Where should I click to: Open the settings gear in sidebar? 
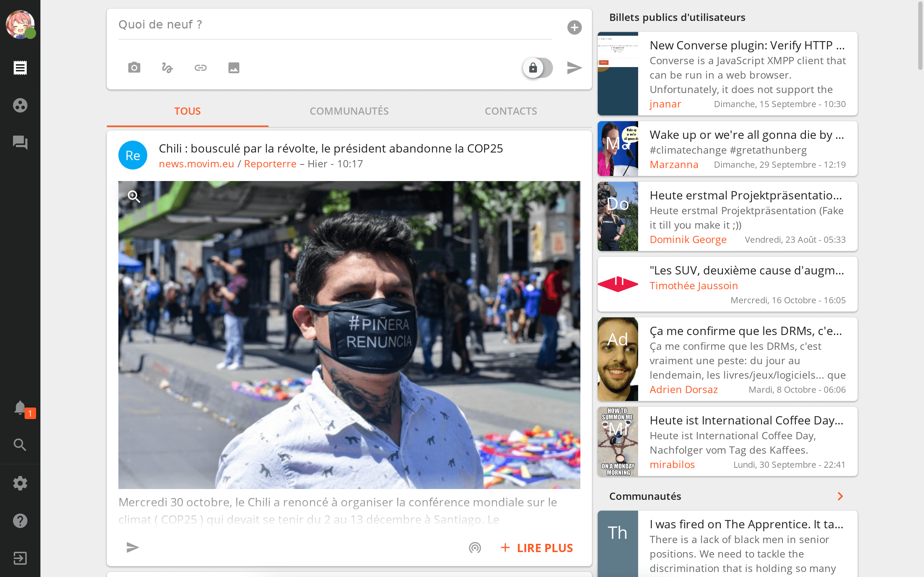click(x=20, y=483)
